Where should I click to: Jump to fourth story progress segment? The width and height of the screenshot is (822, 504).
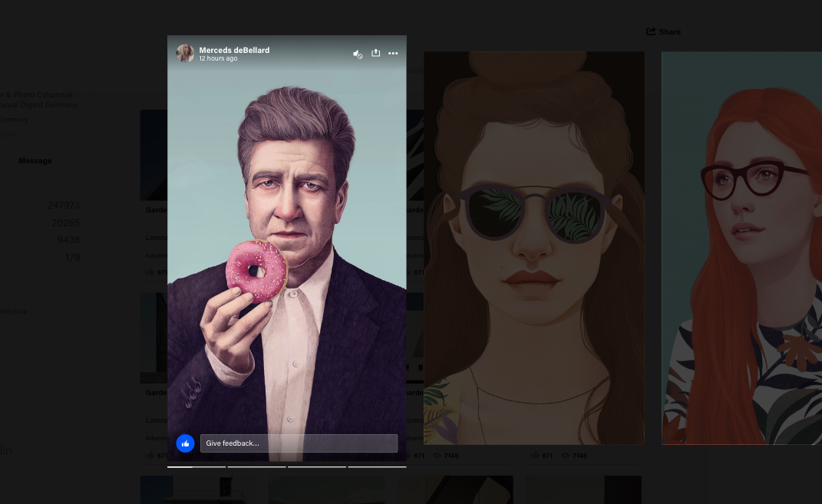coord(378,467)
